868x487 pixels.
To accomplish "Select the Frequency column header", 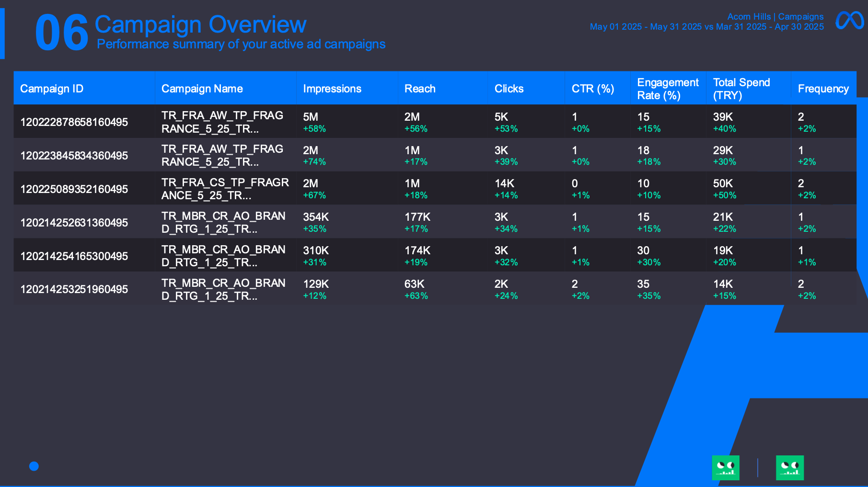I will point(823,89).
